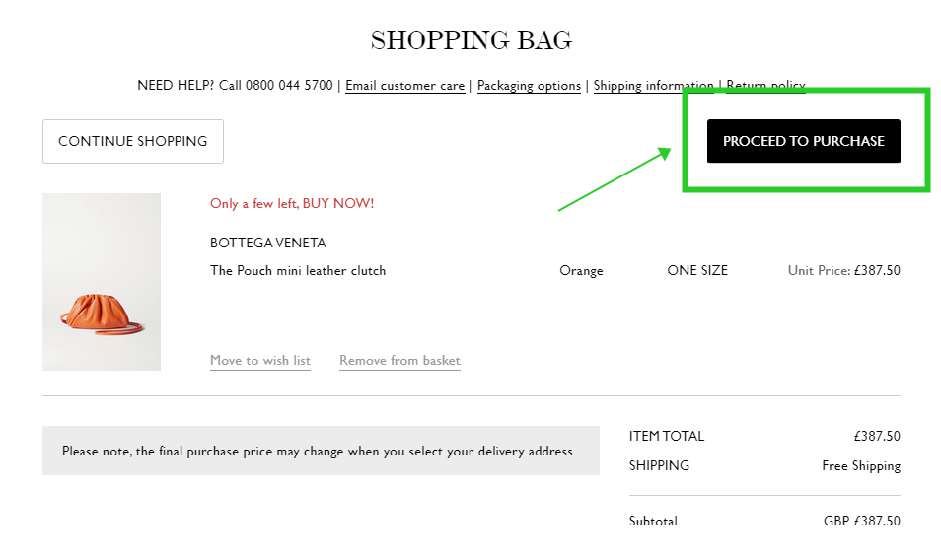Click the SHOPPING BAG page heading

[471, 40]
